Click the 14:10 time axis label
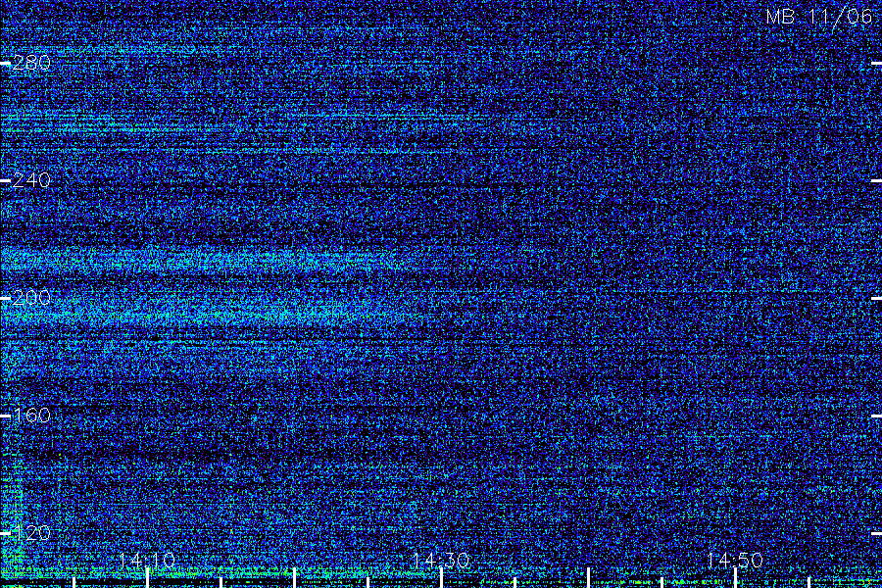The height and width of the screenshot is (588, 882). tap(147, 560)
